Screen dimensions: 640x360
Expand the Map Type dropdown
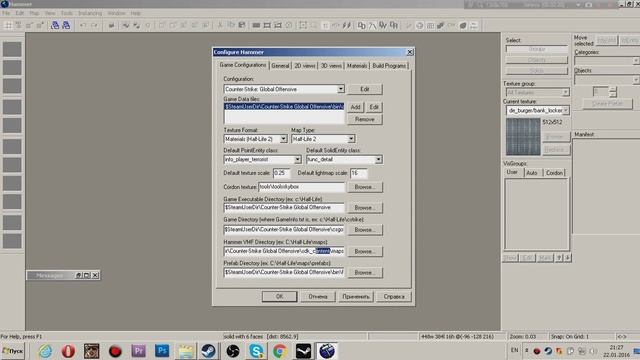pyautogui.click(x=351, y=139)
